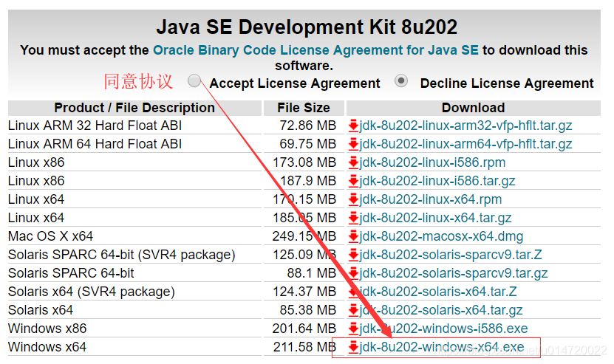This screenshot has height=364, width=614.
Task: Click 88.1 MB file size cell
Action: [312, 272]
